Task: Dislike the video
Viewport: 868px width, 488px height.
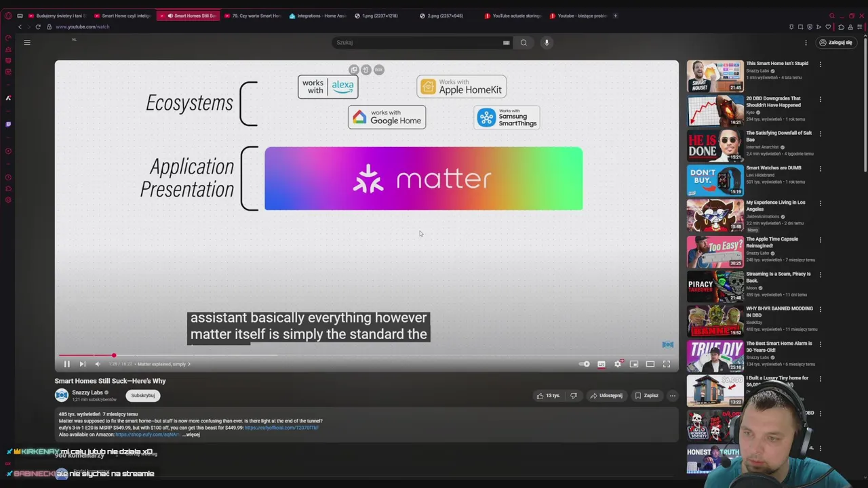Action: 574,395
